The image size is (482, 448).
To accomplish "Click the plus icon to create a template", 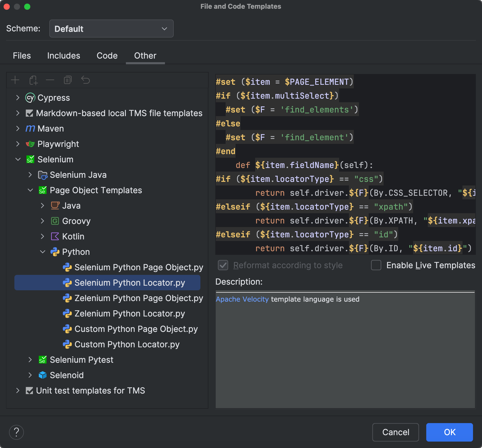I will point(15,80).
